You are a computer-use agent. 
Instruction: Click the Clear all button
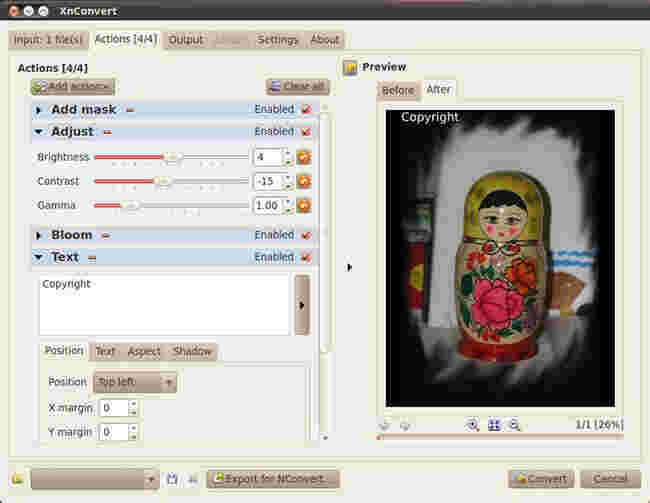click(298, 87)
